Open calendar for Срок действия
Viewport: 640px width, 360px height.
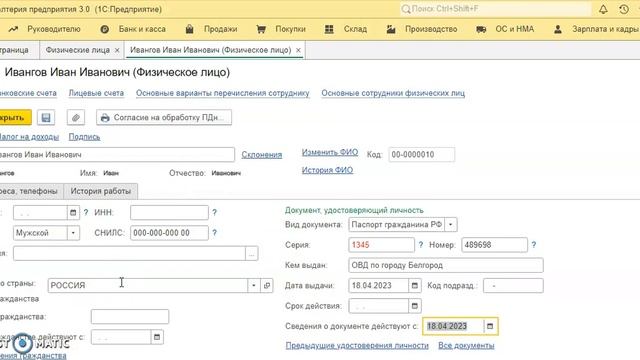click(x=415, y=306)
